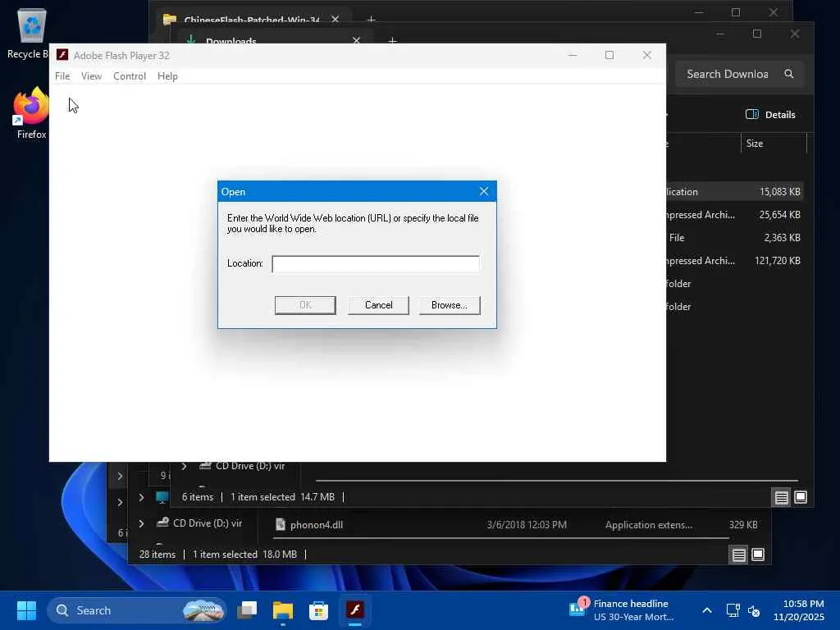Switch Downloads window to details view icon
Viewport: 840px width, 630px height.
(x=781, y=498)
